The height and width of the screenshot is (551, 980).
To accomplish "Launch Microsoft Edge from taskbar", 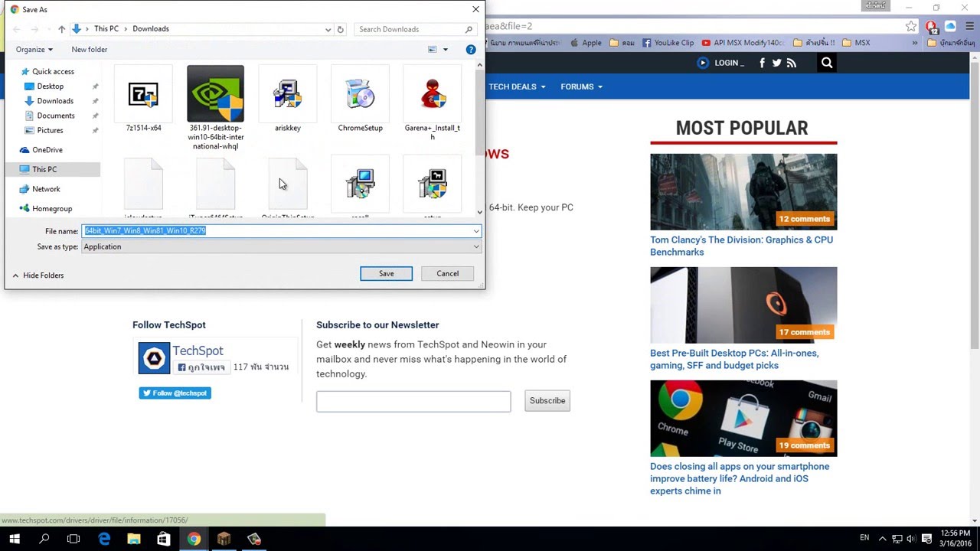I will click(104, 539).
